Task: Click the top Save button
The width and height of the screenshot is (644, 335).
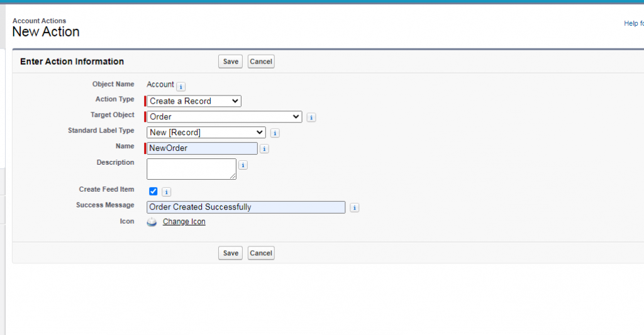Action: coord(230,62)
